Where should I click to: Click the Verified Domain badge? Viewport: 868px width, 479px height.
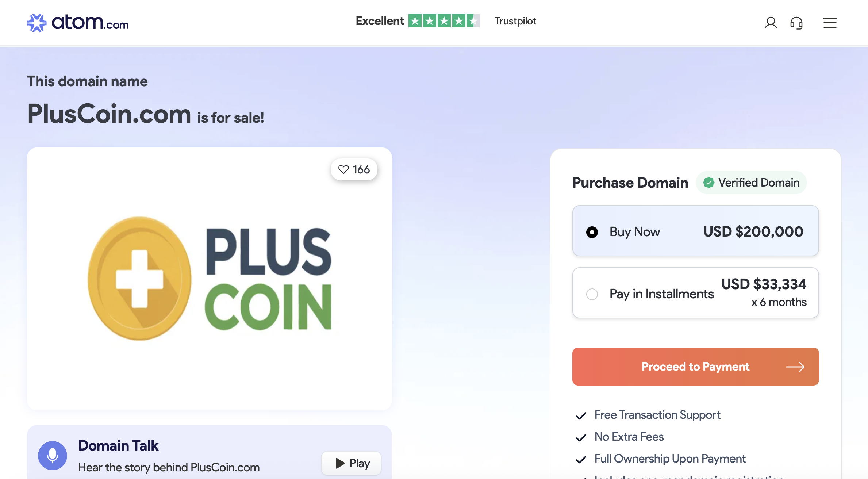[x=751, y=183]
